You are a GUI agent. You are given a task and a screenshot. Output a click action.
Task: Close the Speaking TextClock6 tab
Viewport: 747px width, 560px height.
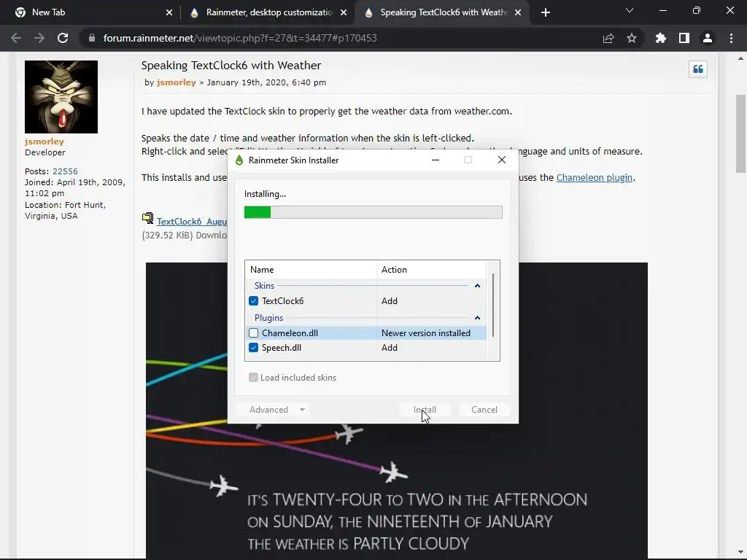click(518, 12)
